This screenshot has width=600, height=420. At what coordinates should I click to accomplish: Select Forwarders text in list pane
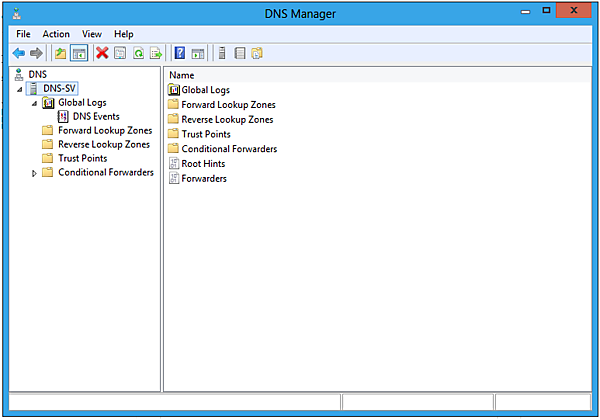click(204, 178)
